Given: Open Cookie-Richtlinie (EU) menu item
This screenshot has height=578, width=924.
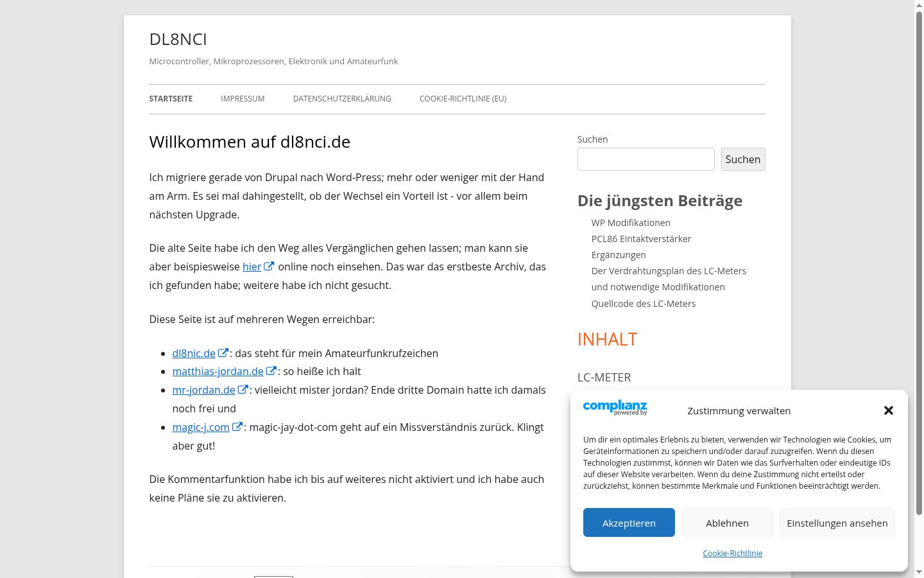Looking at the screenshot, I should [x=463, y=99].
